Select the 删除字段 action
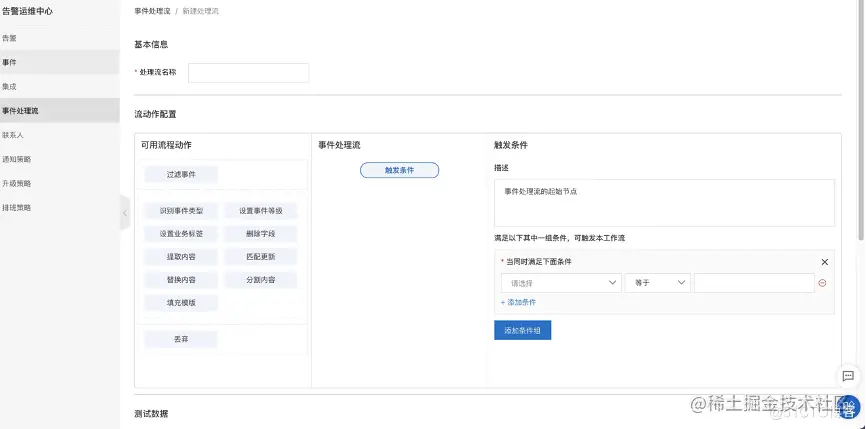The height and width of the screenshot is (429, 866). pos(261,234)
